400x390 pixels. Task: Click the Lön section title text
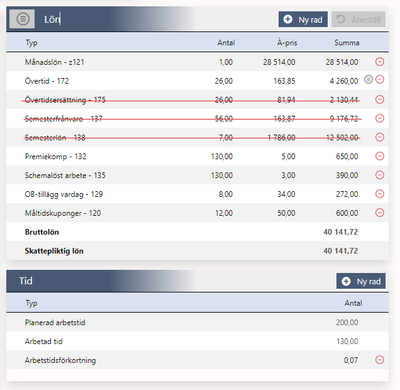(52, 19)
